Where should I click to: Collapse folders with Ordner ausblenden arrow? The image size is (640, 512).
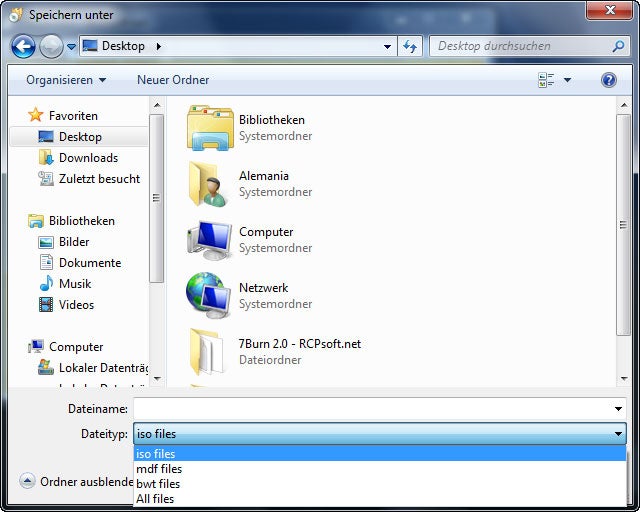[x=27, y=481]
